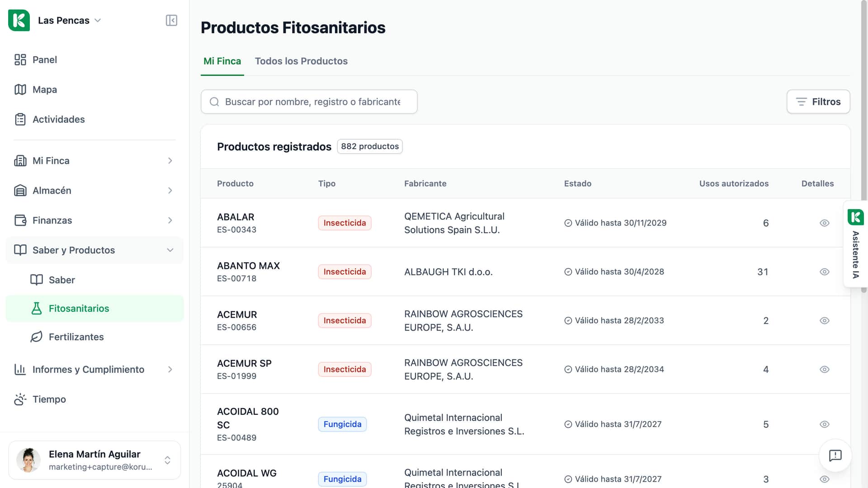Viewport: 868px width, 488px height.
Task: Open the Panel dashboard icon
Action: pyautogui.click(x=20, y=60)
